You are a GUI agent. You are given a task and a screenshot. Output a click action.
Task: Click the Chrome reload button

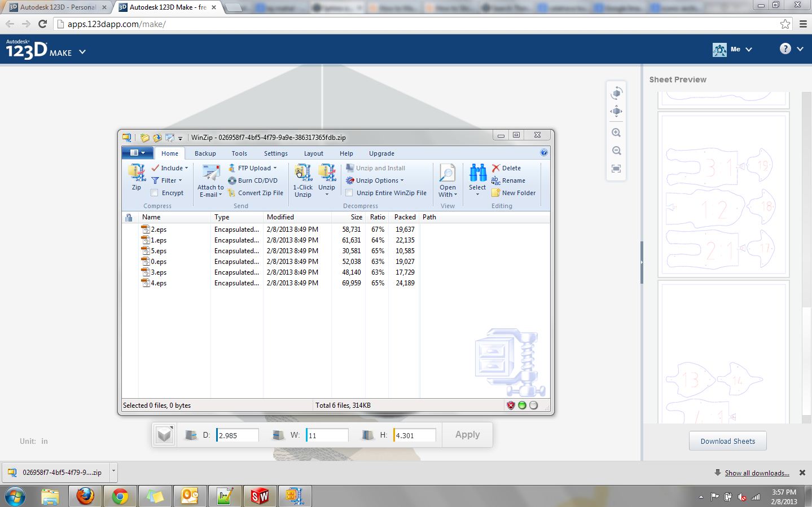[x=42, y=24]
